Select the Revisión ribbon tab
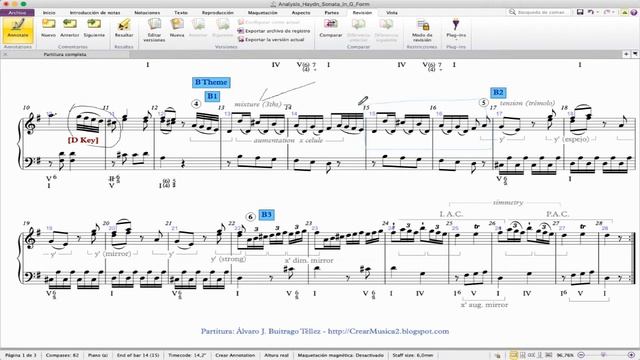The width and height of the screenshot is (640, 360). (x=362, y=13)
